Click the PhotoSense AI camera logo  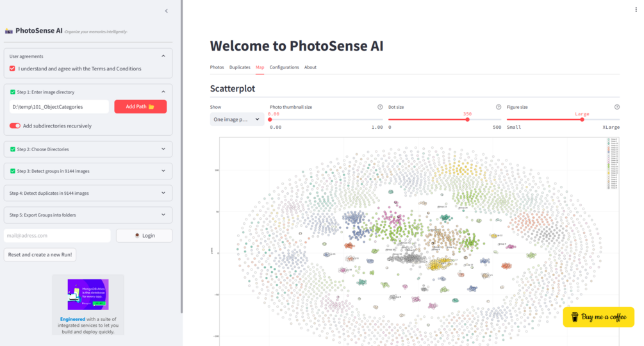(x=8, y=31)
